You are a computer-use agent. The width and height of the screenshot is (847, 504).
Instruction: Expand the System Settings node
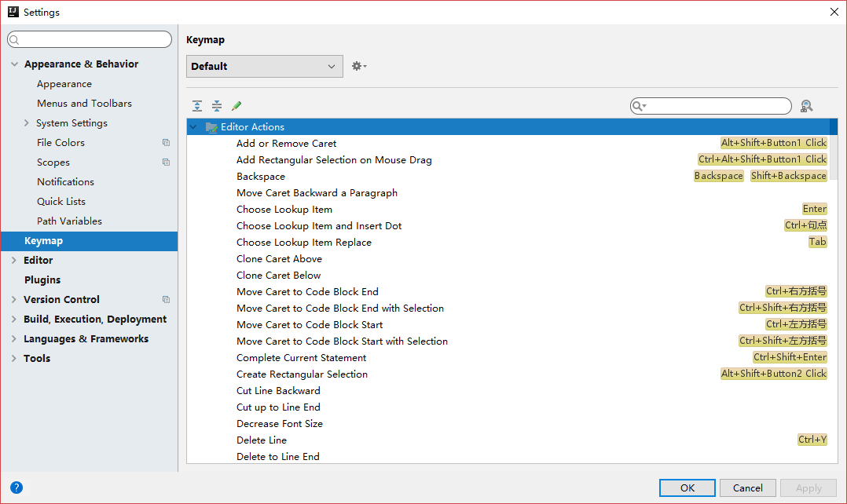pyautogui.click(x=27, y=123)
